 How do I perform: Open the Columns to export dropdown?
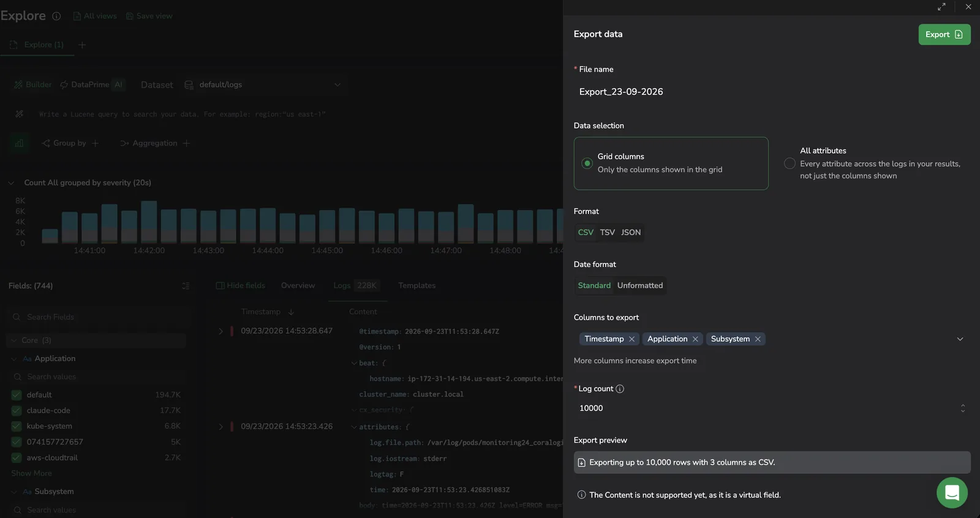(960, 339)
